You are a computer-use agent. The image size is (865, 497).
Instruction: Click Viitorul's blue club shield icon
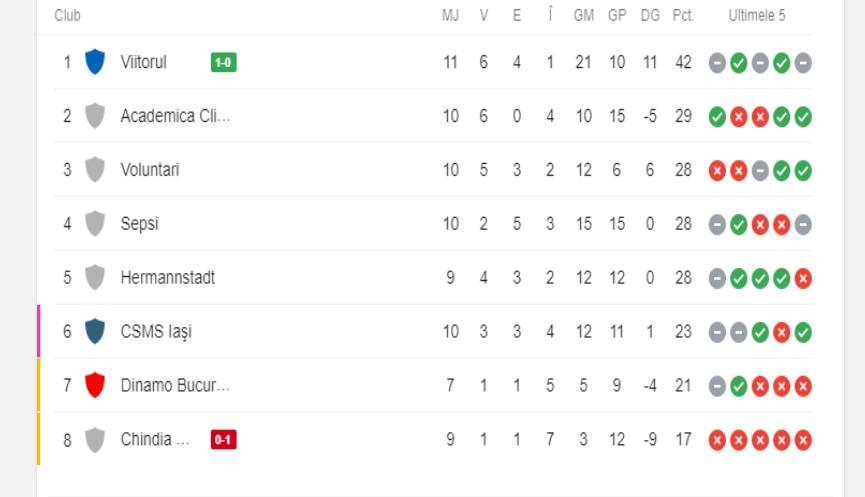coord(95,62)
